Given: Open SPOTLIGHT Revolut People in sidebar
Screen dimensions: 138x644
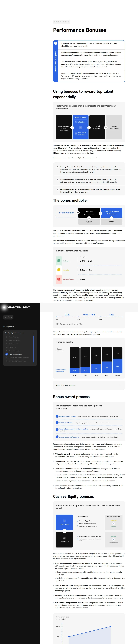Looking at the screenshot, I should tap(17, 361).
